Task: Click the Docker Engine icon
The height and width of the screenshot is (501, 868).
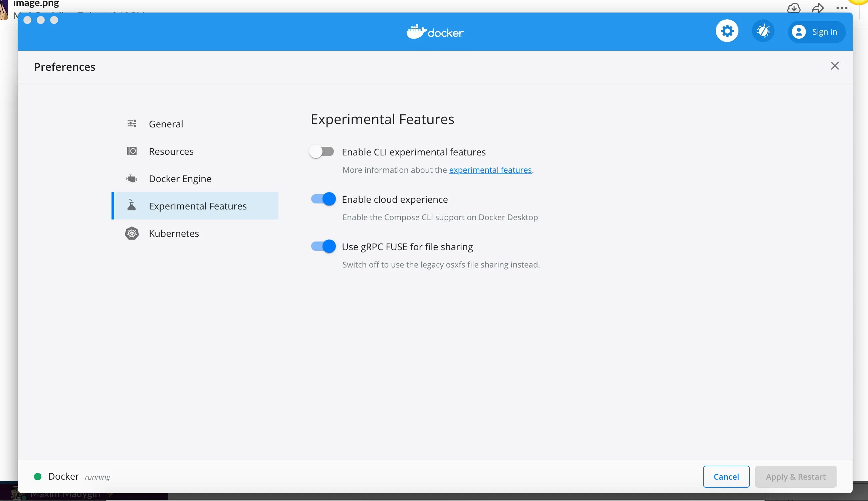Action: pyautogui.click(x=132, y=178)
